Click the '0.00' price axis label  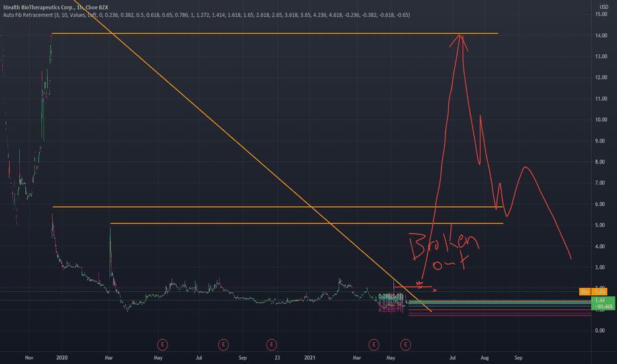point(601,330)
